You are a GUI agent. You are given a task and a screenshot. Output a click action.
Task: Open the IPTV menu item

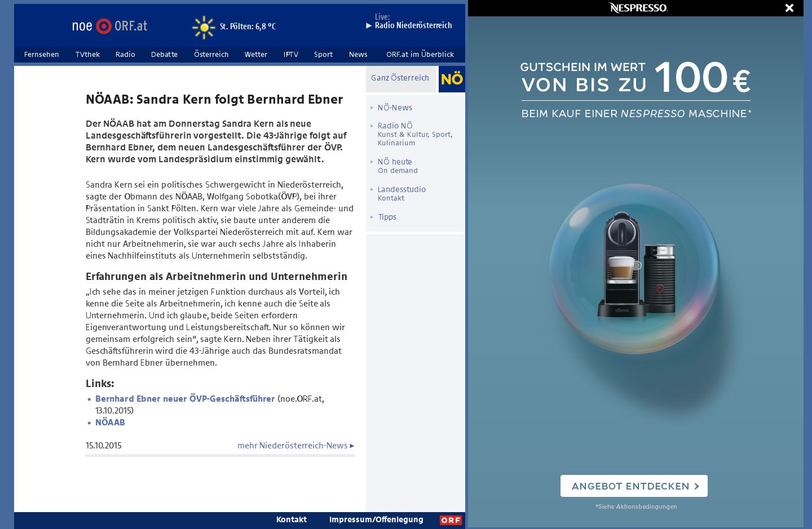(291, 55)
